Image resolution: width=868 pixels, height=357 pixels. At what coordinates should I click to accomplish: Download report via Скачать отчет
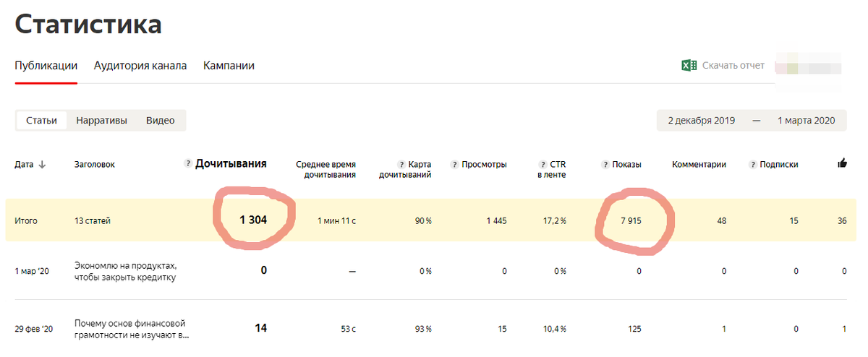(x=733, y=66)
